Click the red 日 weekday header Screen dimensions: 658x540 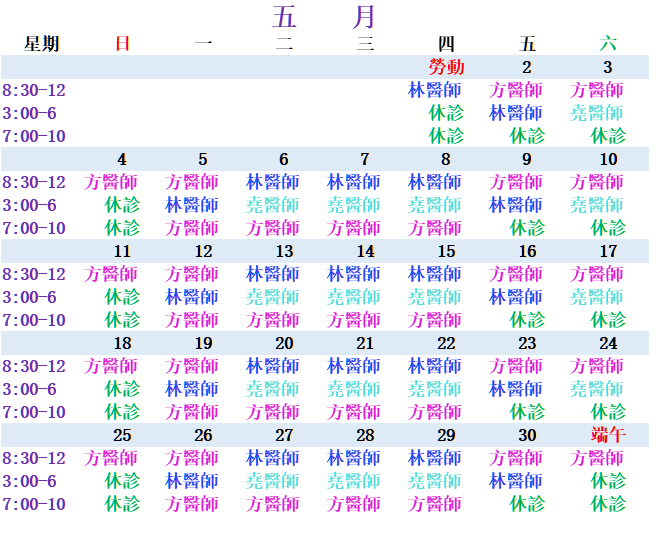coord(122,44)
